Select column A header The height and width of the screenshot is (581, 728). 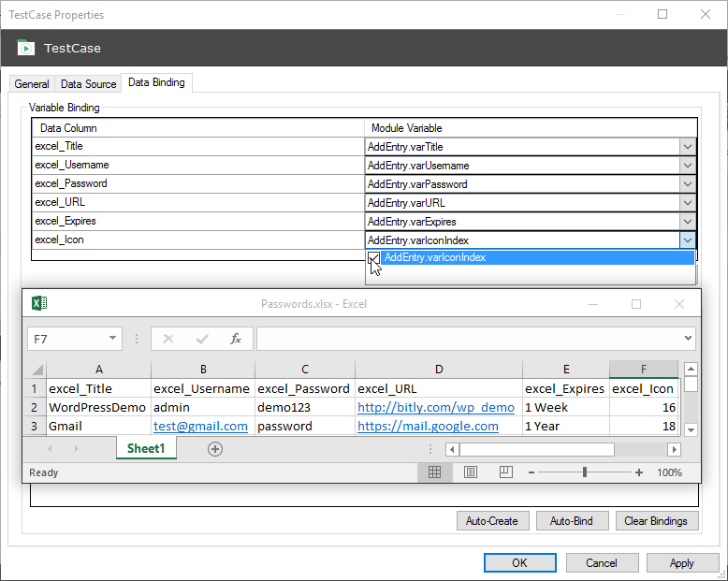99,370
